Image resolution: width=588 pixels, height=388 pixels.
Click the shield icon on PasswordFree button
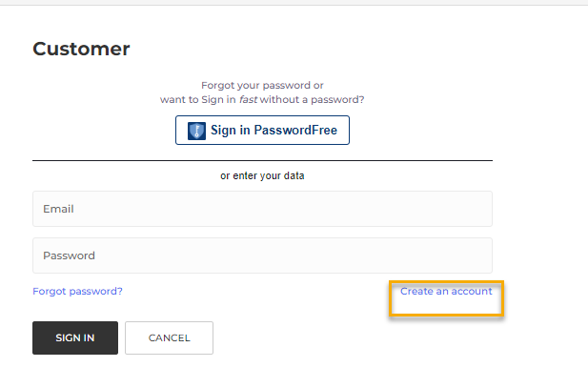[196, 131]
